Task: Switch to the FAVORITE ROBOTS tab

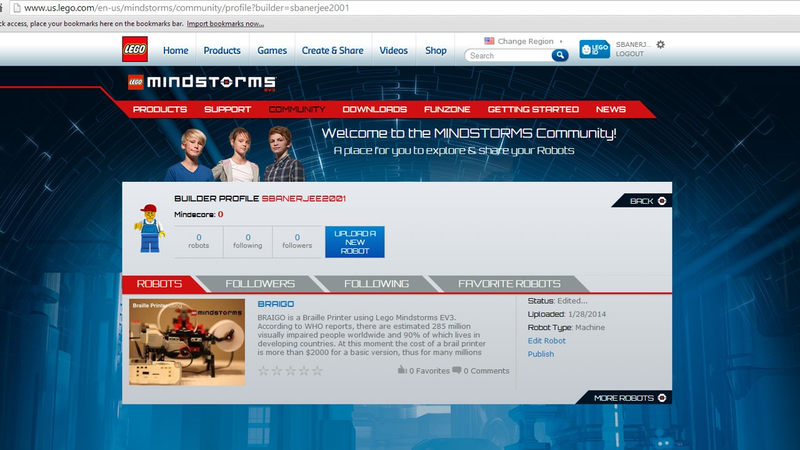Action: tap(509, 284)
